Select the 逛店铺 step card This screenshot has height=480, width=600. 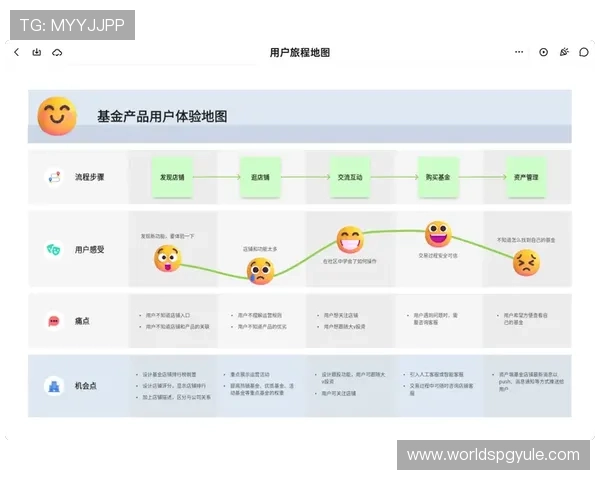pyautogui.click(x=261, y=177)
